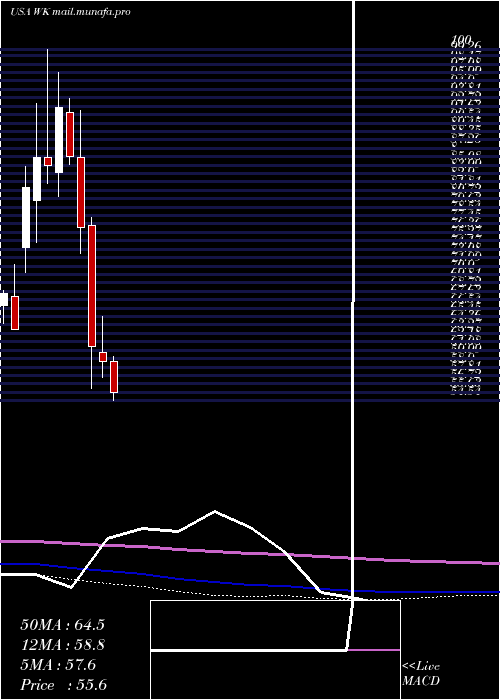The image size is (500, 700).
Task: Click the '50MA : 64.5' value text
Action: click(x=62, y=625)
